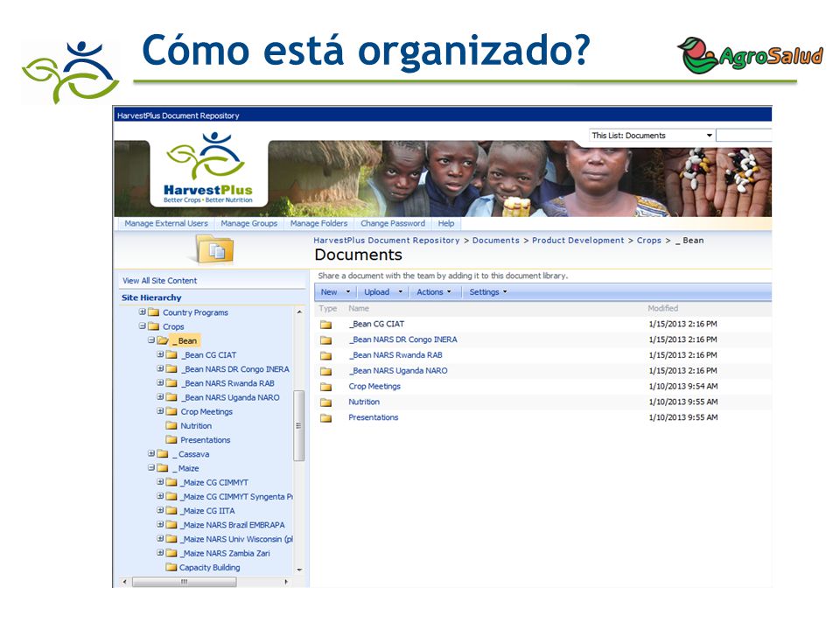The height and width of the screenshot is (630, 840).
Task: Open Presentations folder link in document list
Action: [374, 417]
